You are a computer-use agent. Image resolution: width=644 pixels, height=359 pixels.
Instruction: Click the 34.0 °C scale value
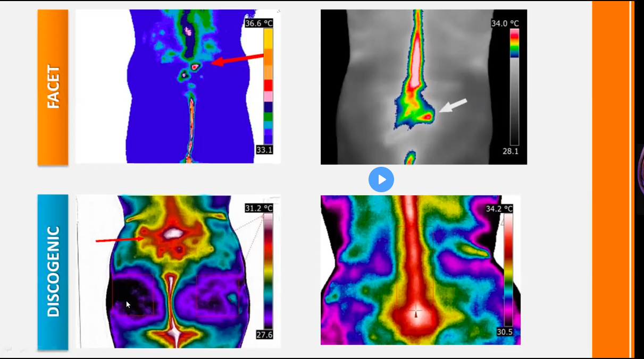click(505, 23)
